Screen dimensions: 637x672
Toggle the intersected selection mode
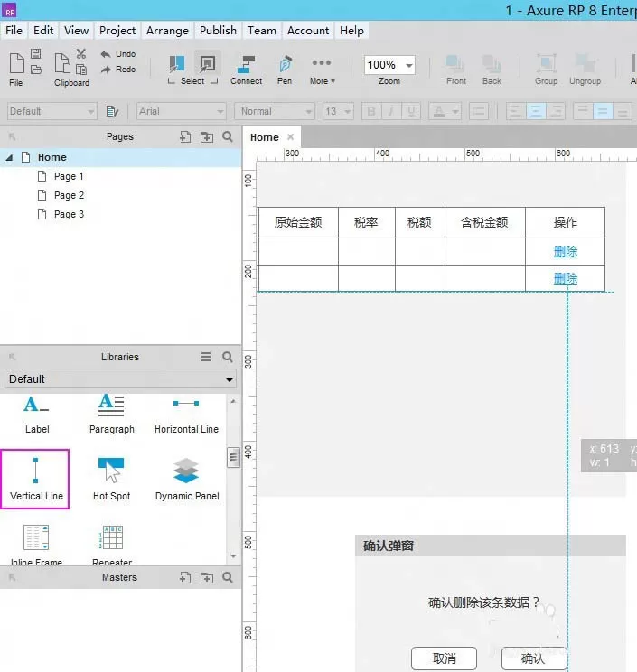[176, 64]
